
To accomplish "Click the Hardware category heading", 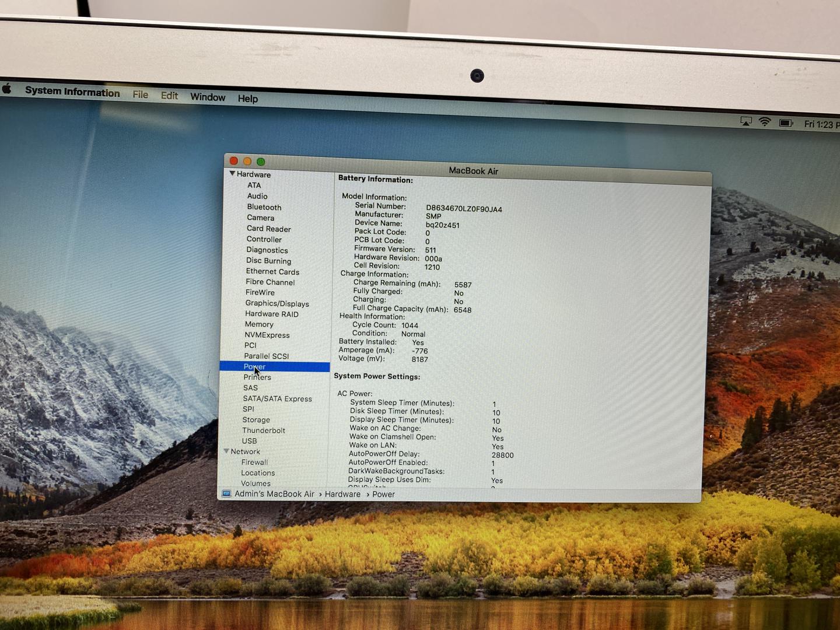I will point(253,174).
